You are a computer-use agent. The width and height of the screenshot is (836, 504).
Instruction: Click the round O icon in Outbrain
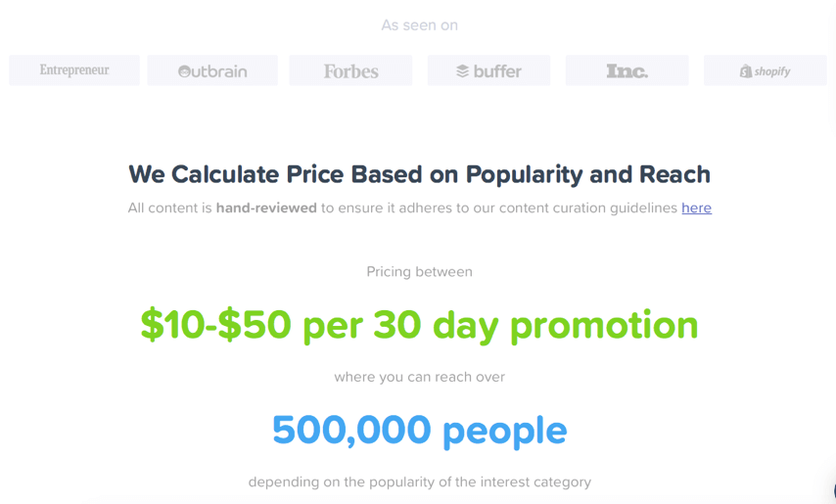(184, 71)
